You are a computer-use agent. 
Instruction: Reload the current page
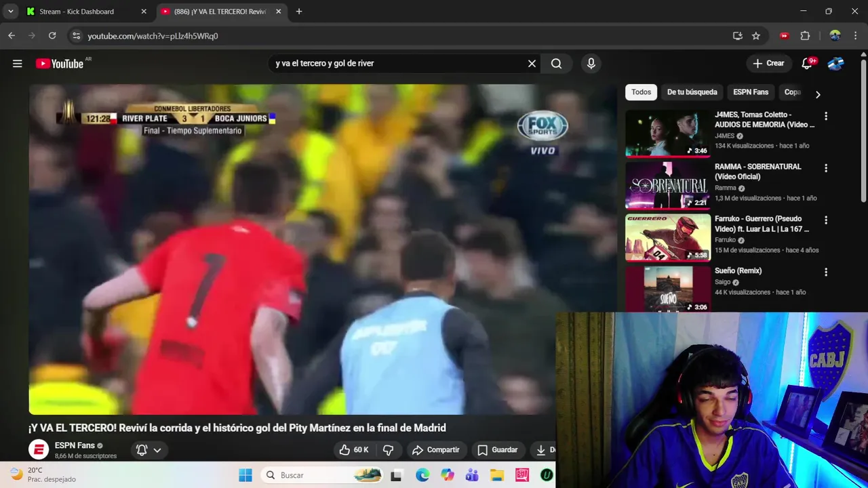click(x=52, y=36)
